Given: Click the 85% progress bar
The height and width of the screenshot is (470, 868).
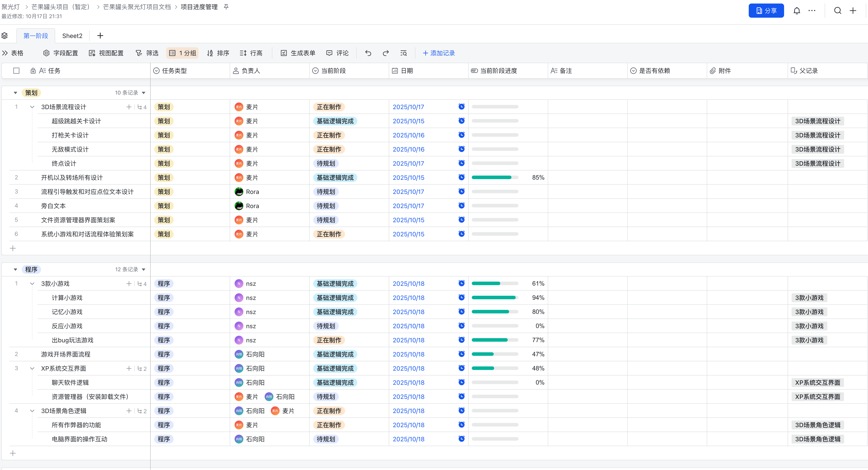Looking at the screenshot, I should tap(495, 178).
